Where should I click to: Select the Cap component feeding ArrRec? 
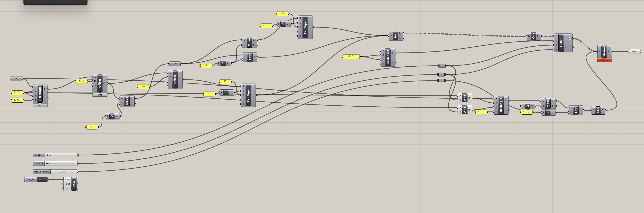click(x=534, y=36)
